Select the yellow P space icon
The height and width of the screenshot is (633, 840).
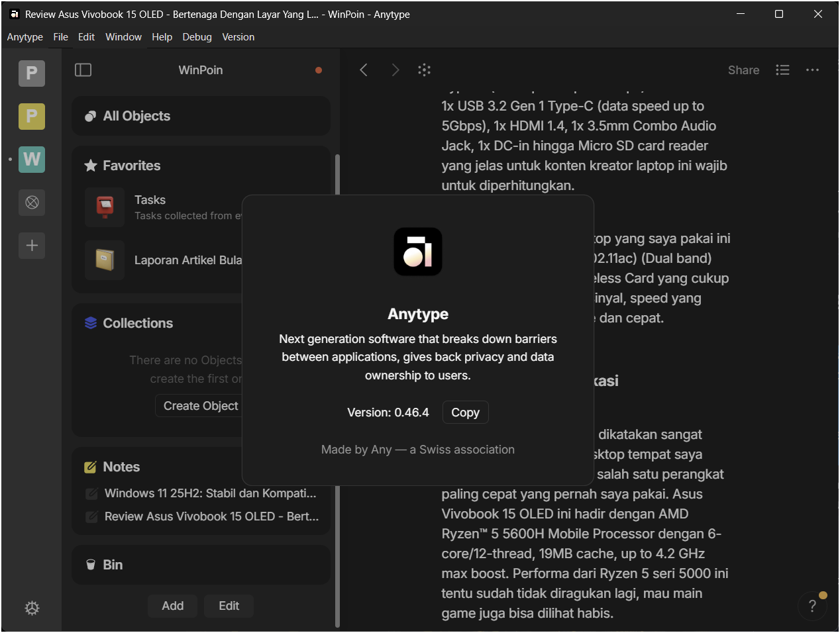32,117
